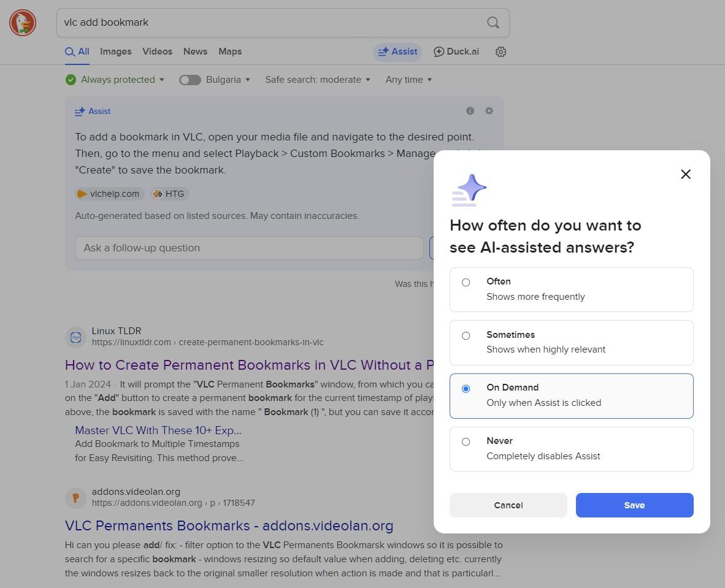Open Master VLC With These 10+ sublink
Screen dimensions: 725x588
pyautogui.click(x=158, y=430)
